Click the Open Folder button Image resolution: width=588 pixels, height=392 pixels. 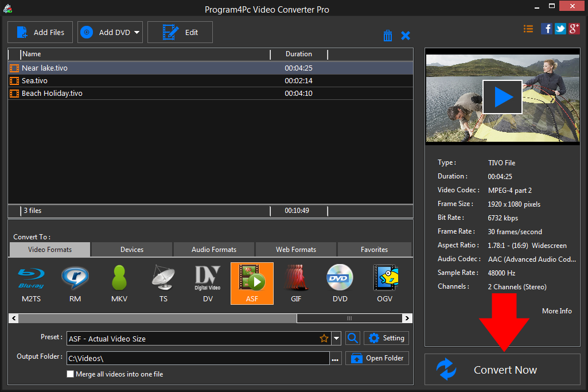point(377,358)
